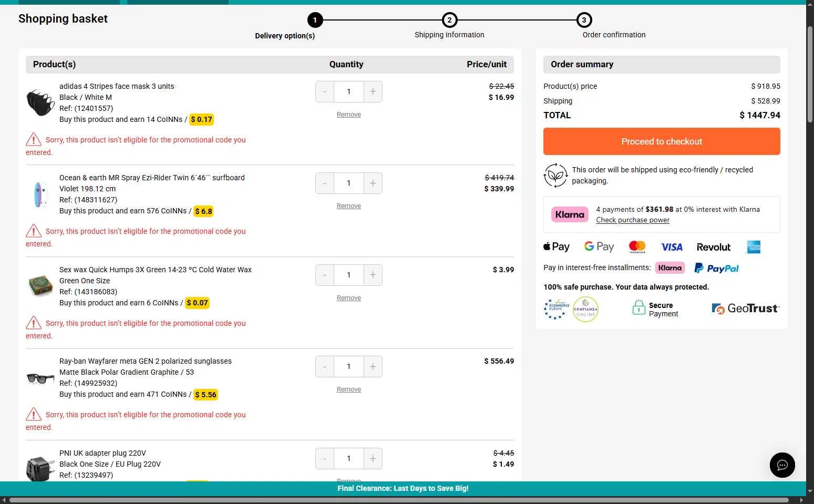The height and width of the screenshot is (504, 814).
Task: Click the horizontal page scrollbar
Action: [x=399, y=500]
